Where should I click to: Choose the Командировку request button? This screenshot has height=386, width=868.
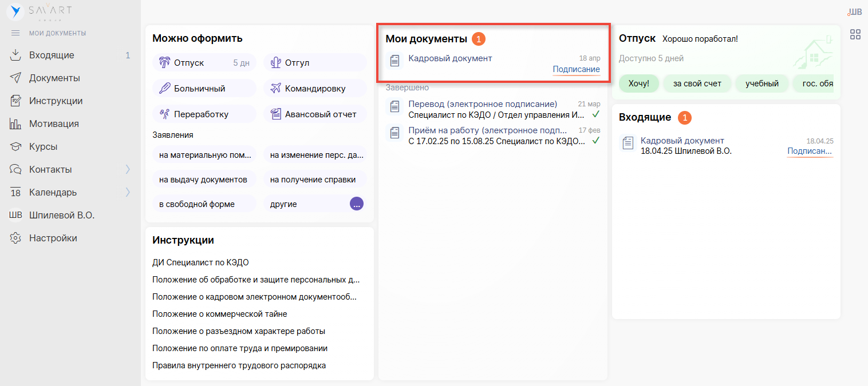click(x=315, y=89)
